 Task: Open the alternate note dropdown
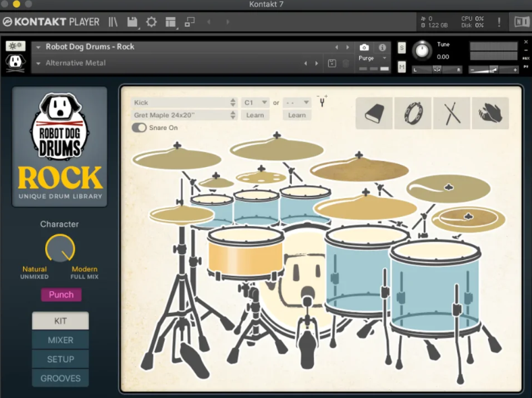(x=297, y=103)
